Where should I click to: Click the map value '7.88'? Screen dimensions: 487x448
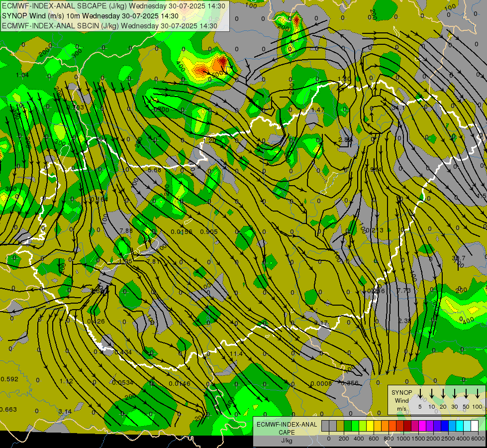click(126, 230)
